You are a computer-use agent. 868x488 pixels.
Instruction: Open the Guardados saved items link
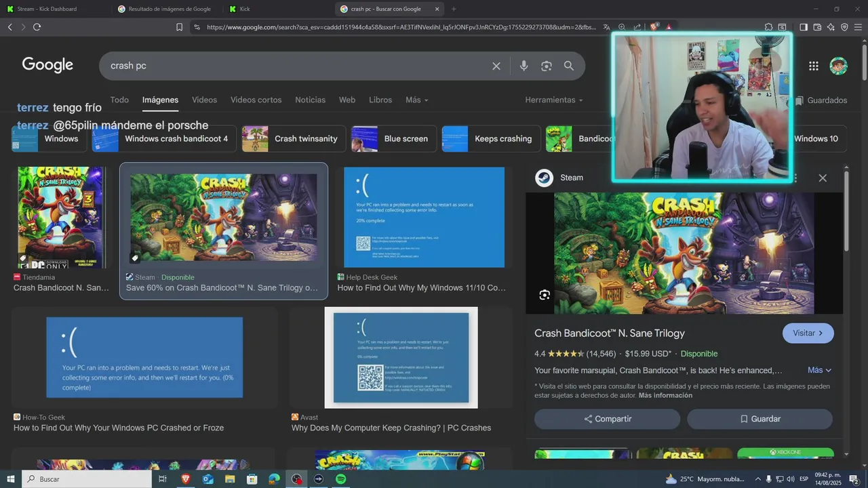[x=821, y=100]
